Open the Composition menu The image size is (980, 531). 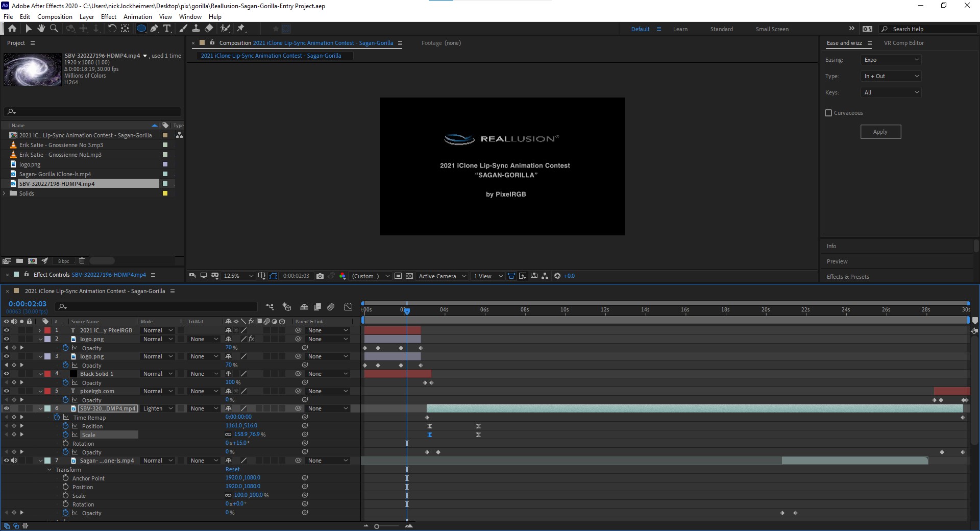pyautogui.click(x=55, y=17)
